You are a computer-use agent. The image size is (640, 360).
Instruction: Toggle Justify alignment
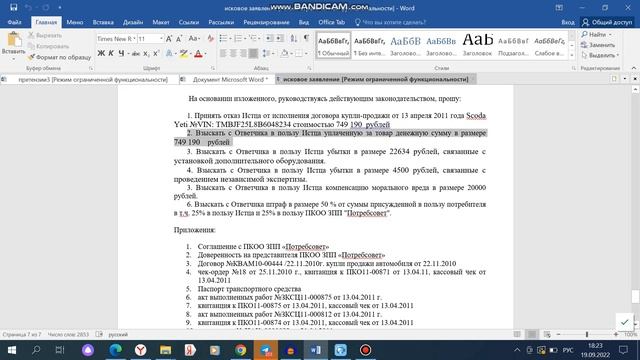[253, 53]
